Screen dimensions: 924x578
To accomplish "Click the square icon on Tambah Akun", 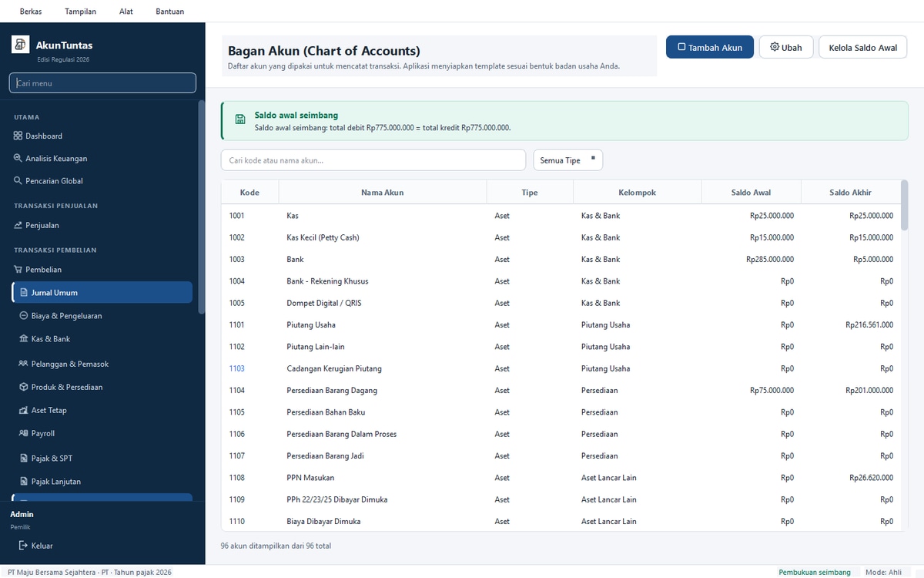I will click(x=681, y=47).
